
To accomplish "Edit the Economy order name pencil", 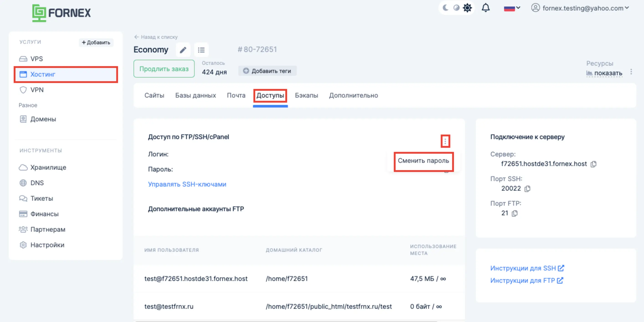I will tap(183, 50).
